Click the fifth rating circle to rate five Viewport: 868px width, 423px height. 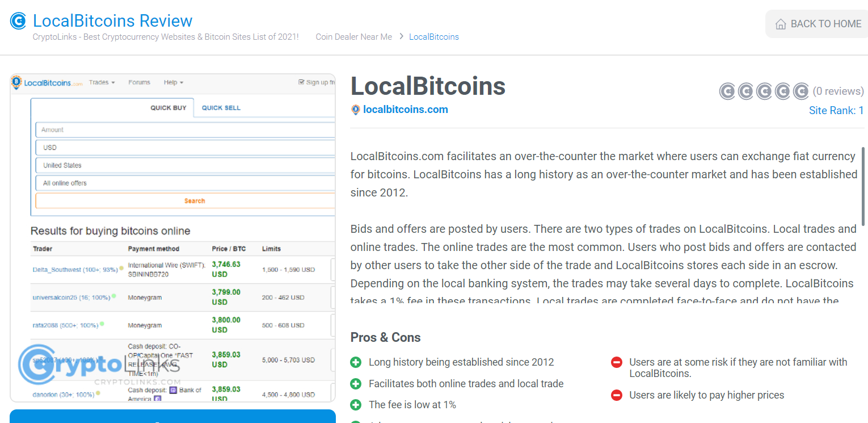pos(801,91)
